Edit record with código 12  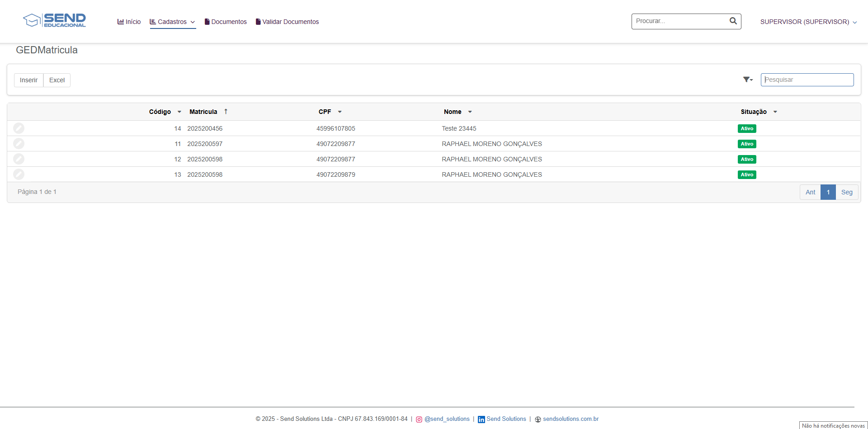(x=19, y=159)
